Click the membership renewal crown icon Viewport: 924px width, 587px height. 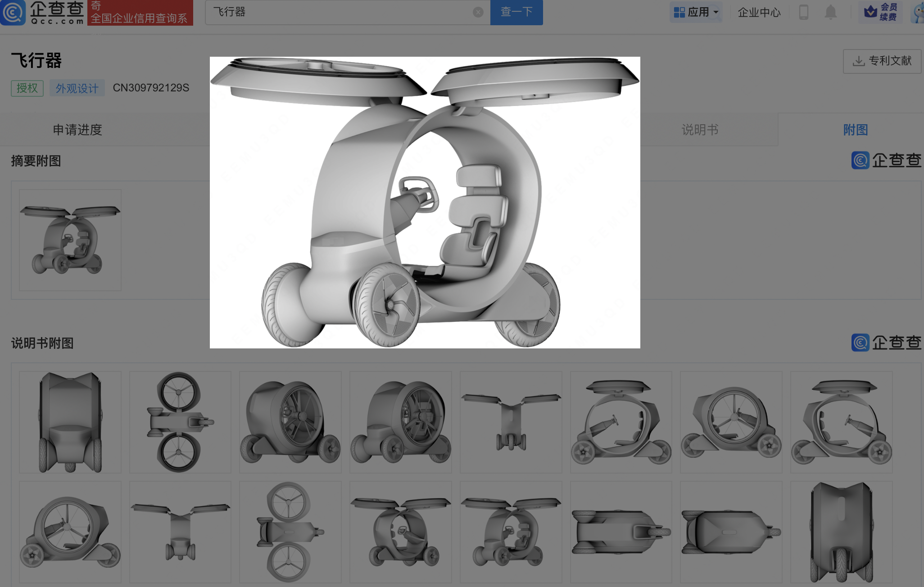(x=870, y=12)
